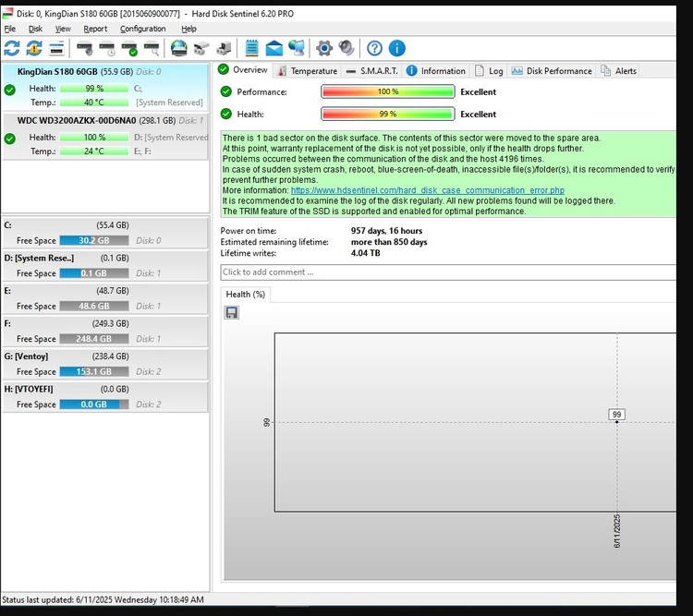Switch to the Information tab
693x616 pixels.
click(x=436, y=71)
